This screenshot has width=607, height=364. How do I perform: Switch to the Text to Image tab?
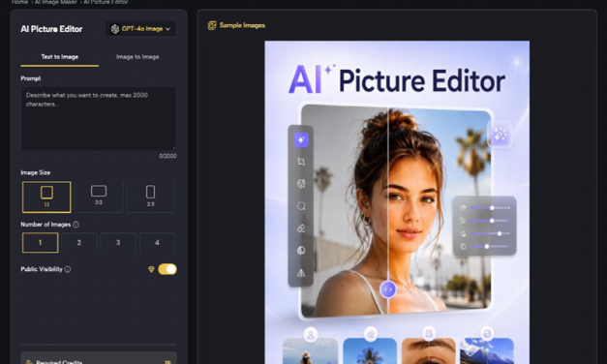[60, 57]
